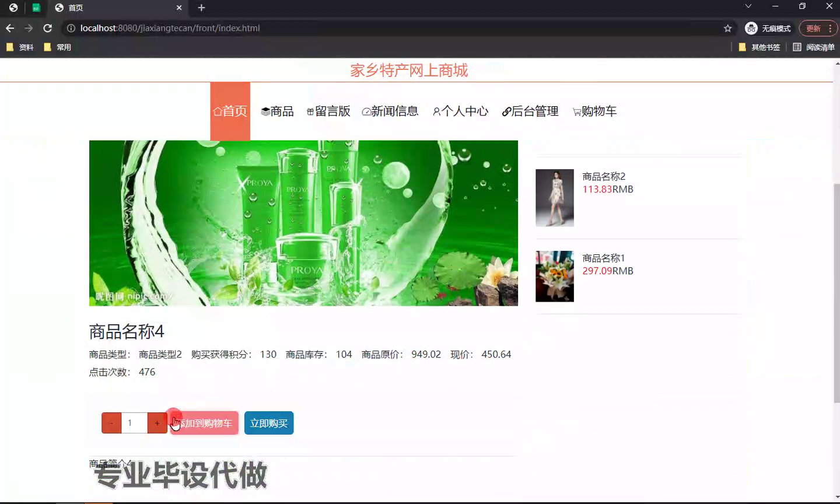
Task: Open the 其他书签 bookmarks folder
Action: [x=759, y=47]
